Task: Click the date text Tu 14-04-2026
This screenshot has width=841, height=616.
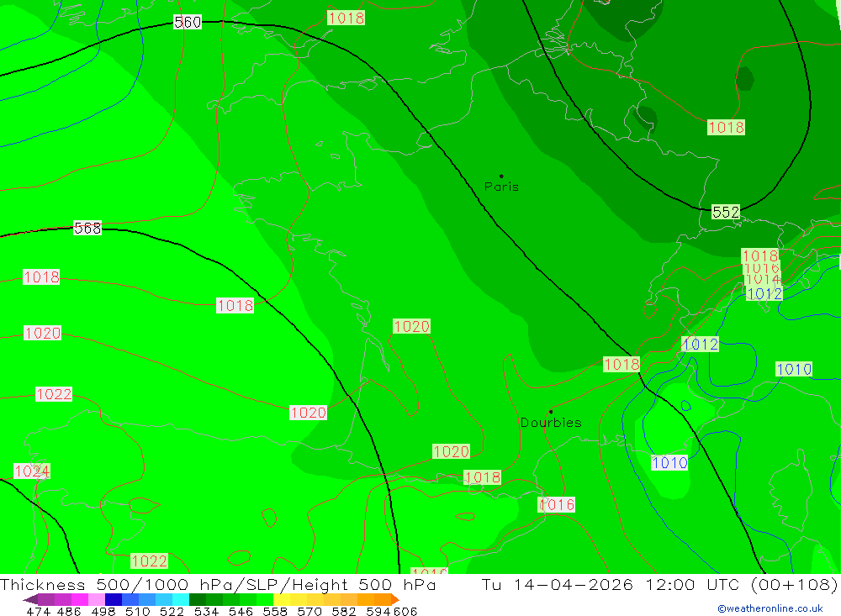Action: [558, 584]
